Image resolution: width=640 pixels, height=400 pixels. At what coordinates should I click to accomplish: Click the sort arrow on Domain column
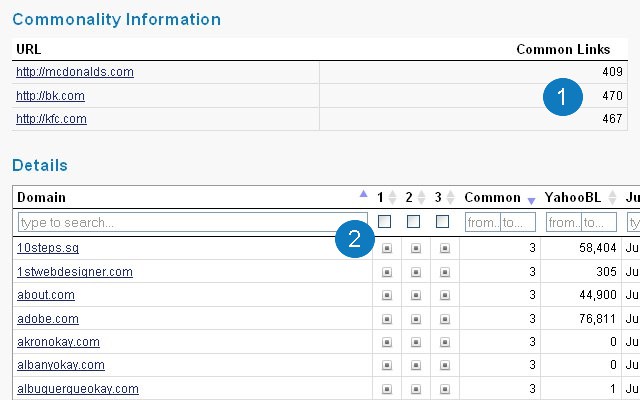click(x=363, y=194)
